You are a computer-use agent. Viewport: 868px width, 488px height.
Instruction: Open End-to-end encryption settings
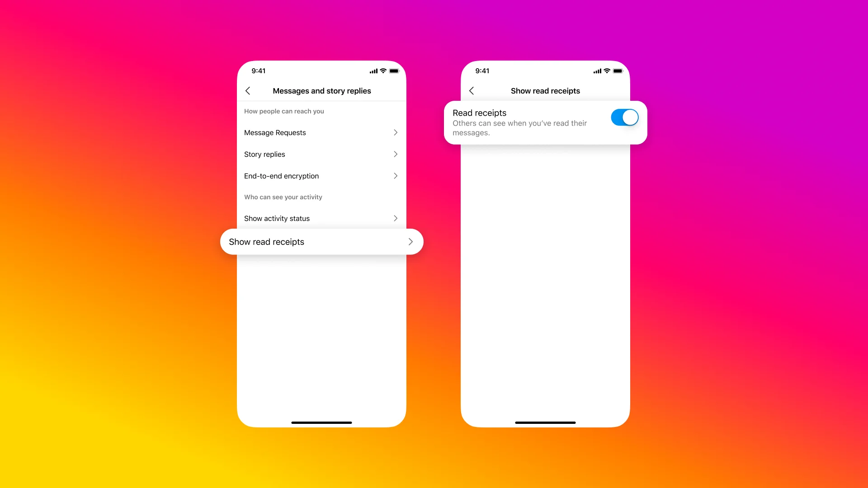(321, 175)
